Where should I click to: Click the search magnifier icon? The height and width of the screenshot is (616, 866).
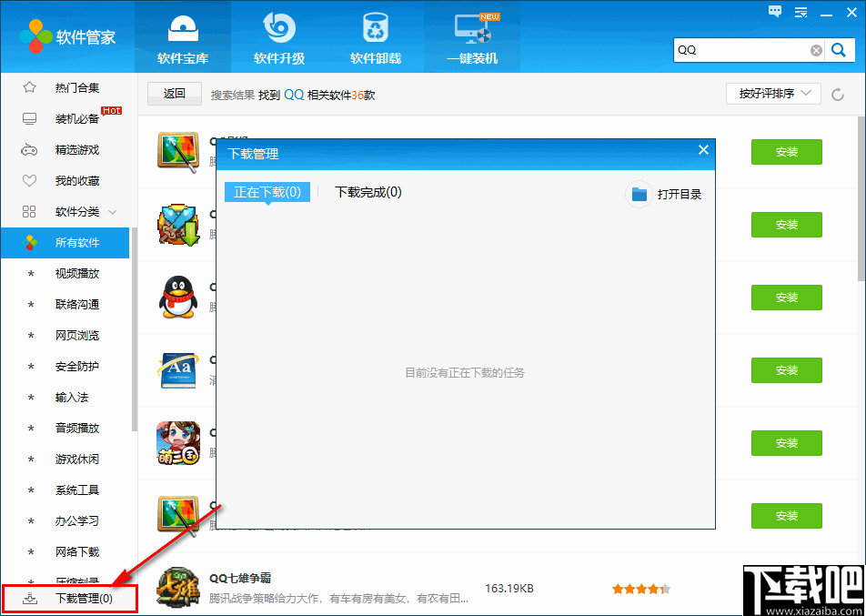coord(839,50)
